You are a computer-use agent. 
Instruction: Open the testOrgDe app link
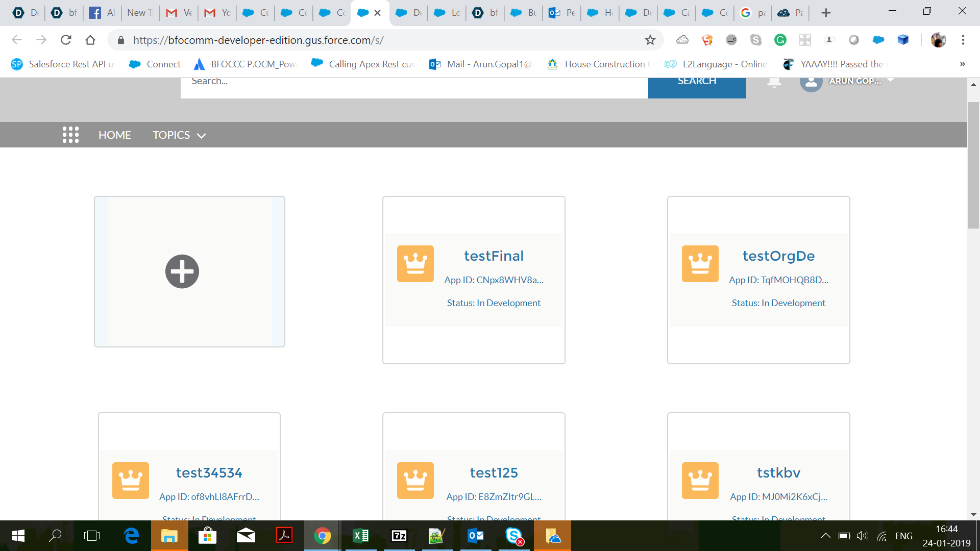coord(778,256)
